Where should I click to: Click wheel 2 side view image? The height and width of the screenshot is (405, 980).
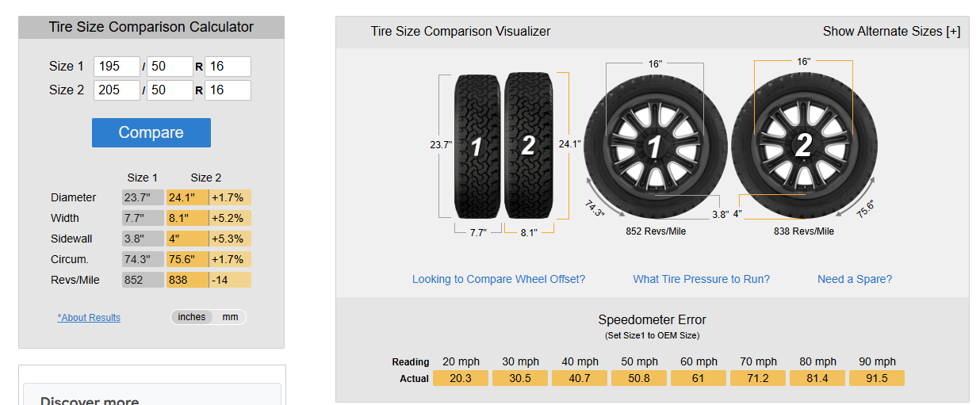coord(803,144)
